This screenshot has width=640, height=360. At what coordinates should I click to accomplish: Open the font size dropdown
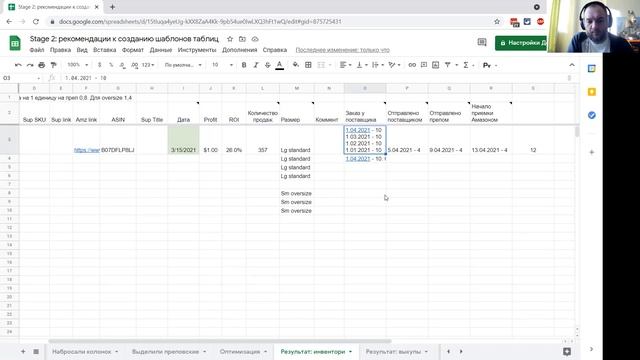[x=222, y=65]
